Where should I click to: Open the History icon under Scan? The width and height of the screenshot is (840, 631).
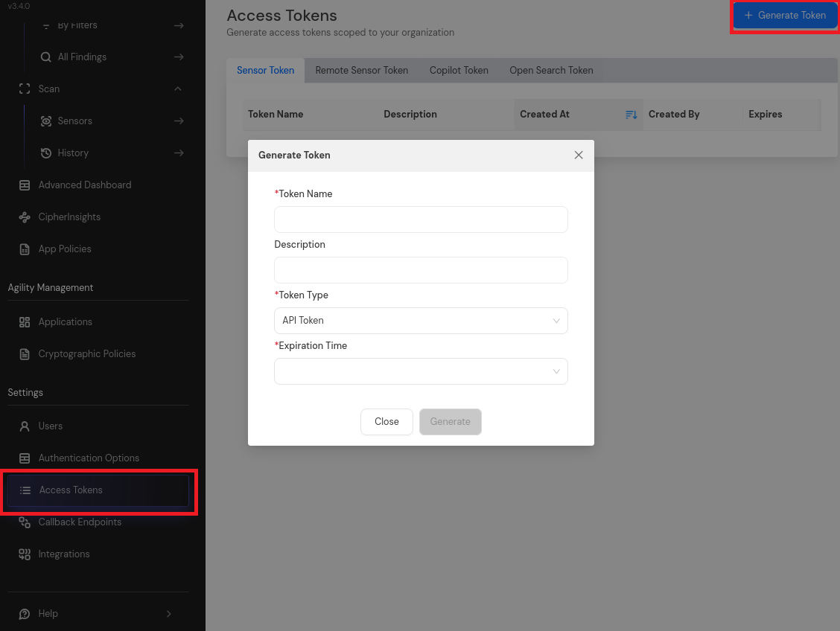point(45,153)
